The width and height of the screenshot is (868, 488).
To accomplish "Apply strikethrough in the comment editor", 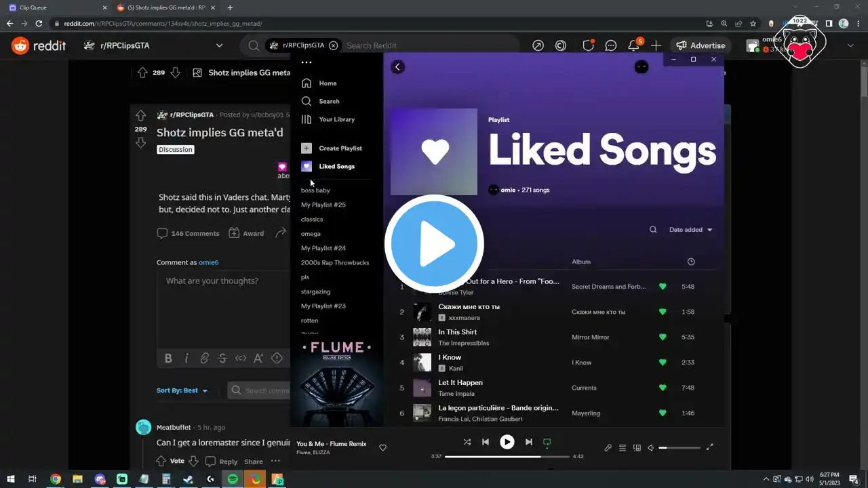I will 222,359.
